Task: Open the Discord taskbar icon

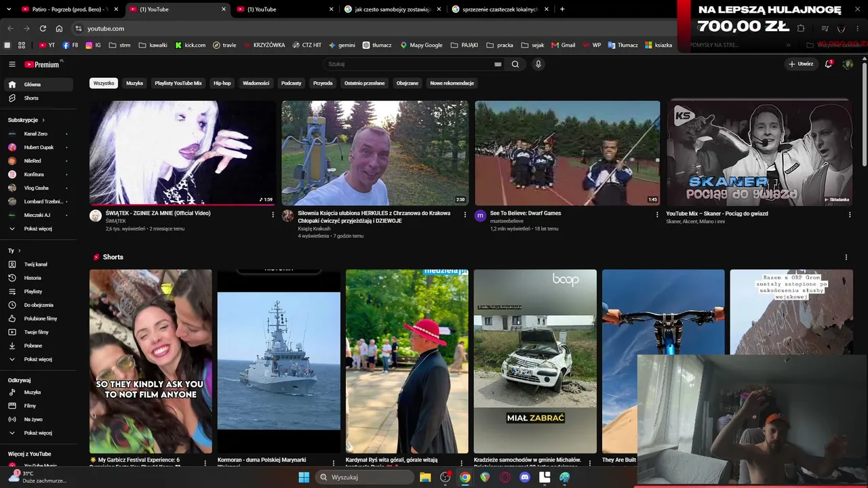Action: point(524,477)
